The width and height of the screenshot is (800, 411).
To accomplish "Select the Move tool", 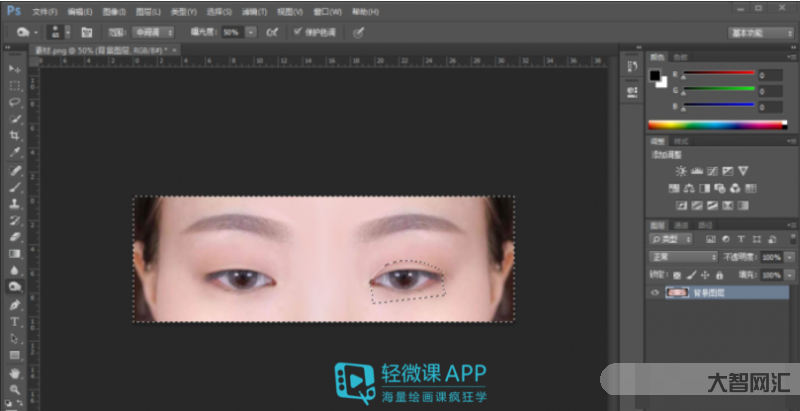I will tap(15, 68).
